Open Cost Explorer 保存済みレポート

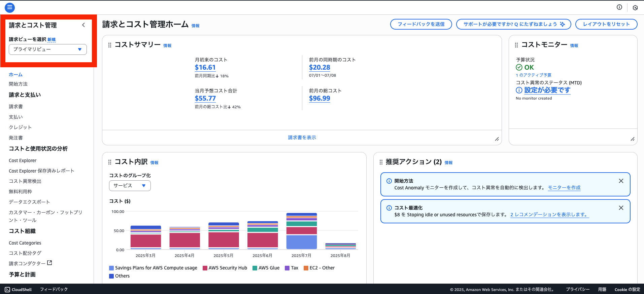[41, 171]
